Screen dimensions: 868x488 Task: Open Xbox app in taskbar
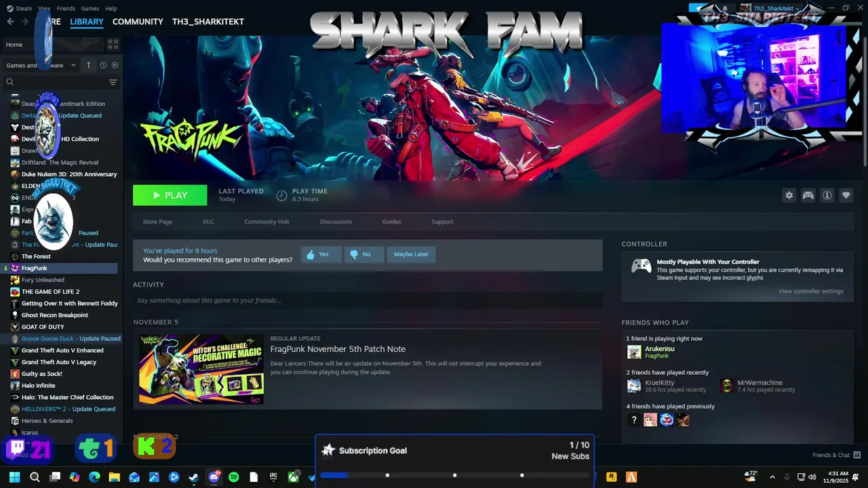coord(294,477)
